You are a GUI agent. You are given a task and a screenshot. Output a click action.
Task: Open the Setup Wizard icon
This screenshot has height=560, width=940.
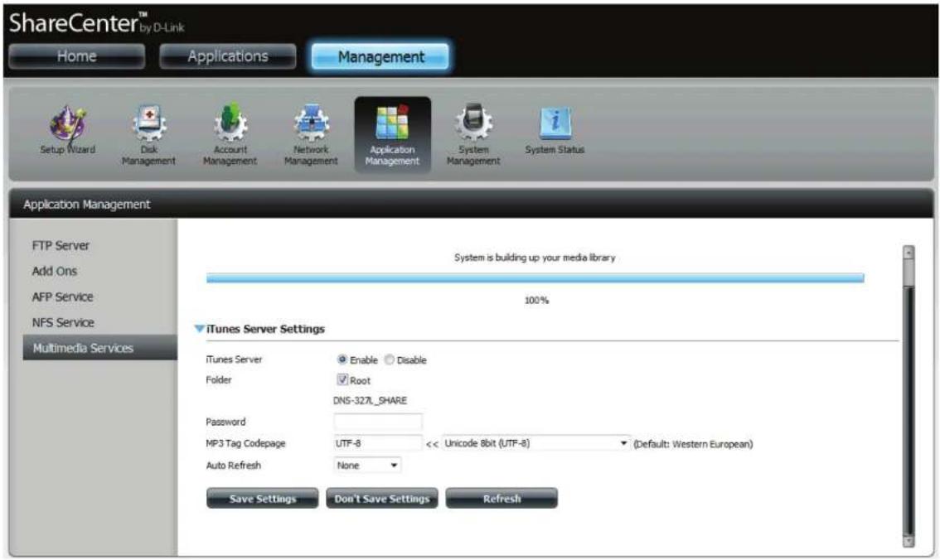pyautogui.click(x=67, y=130)
